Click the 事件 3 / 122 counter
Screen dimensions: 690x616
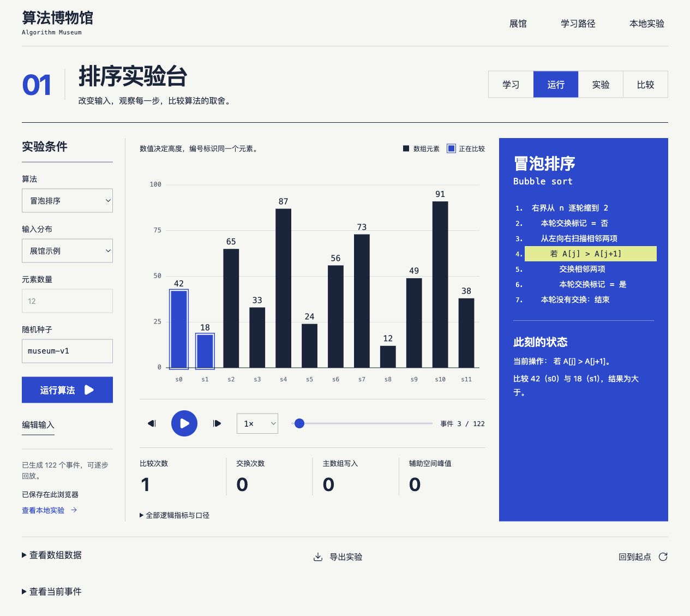463,423
